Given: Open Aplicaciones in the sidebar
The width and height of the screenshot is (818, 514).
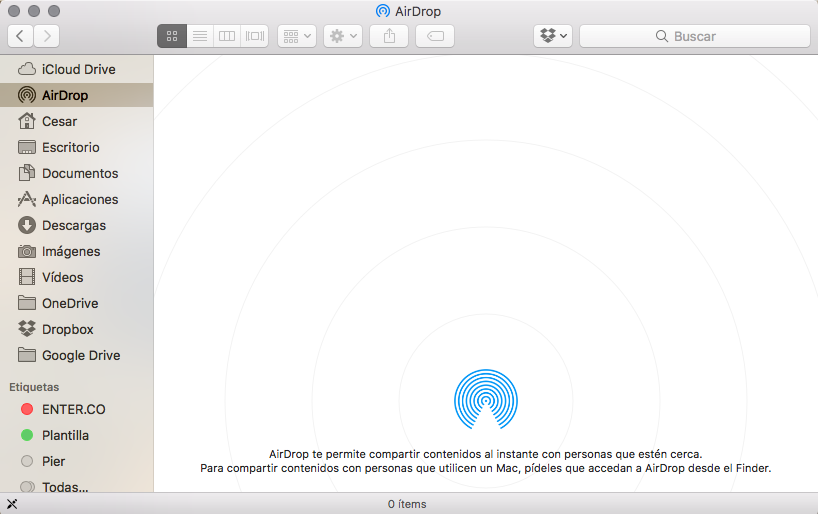Looking at the screenshot, I should pos(77,199).
